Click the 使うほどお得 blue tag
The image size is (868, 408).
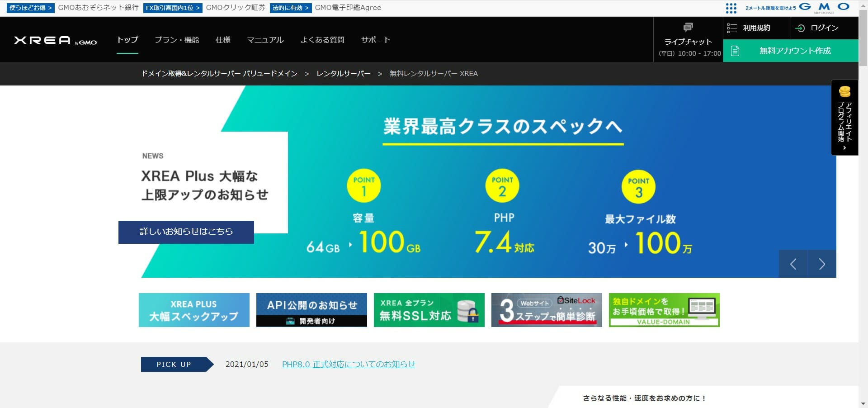(31, 8)
